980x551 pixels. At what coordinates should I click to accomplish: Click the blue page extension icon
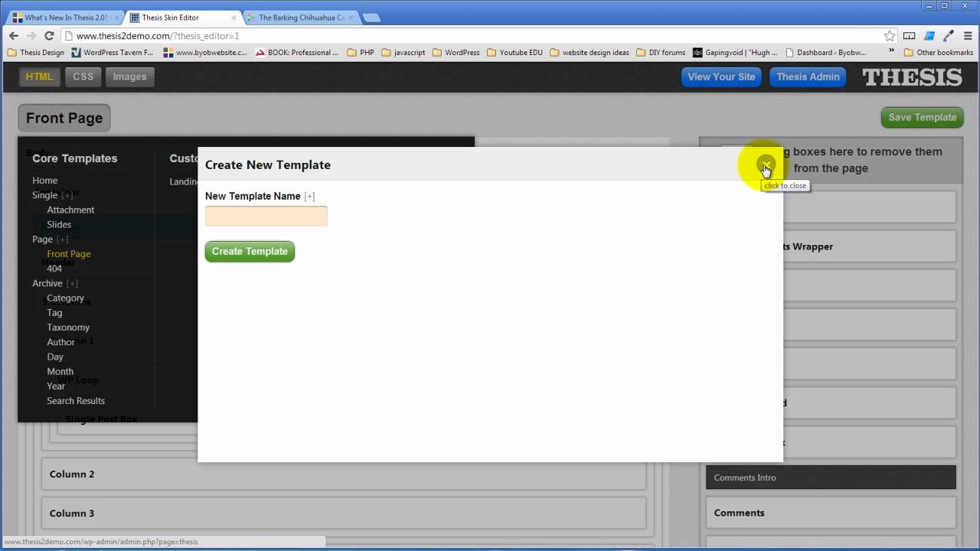point(929,36)
